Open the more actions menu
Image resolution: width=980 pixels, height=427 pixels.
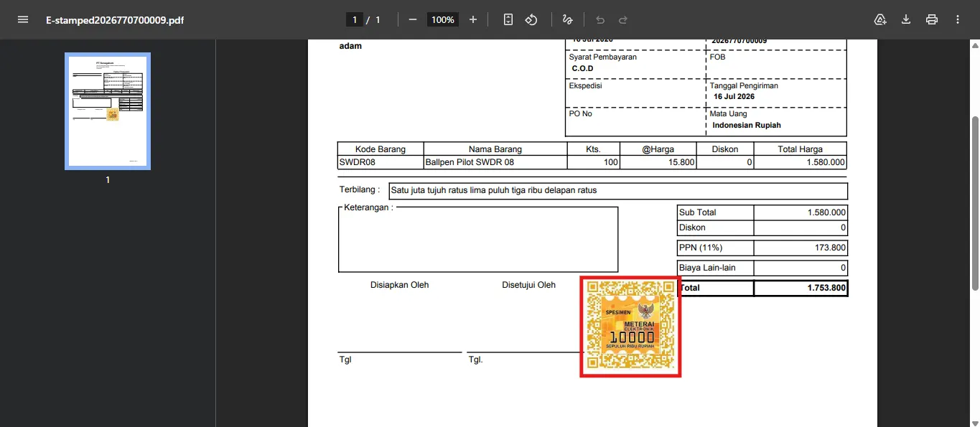pyautogui.click(x=958, y=19)
